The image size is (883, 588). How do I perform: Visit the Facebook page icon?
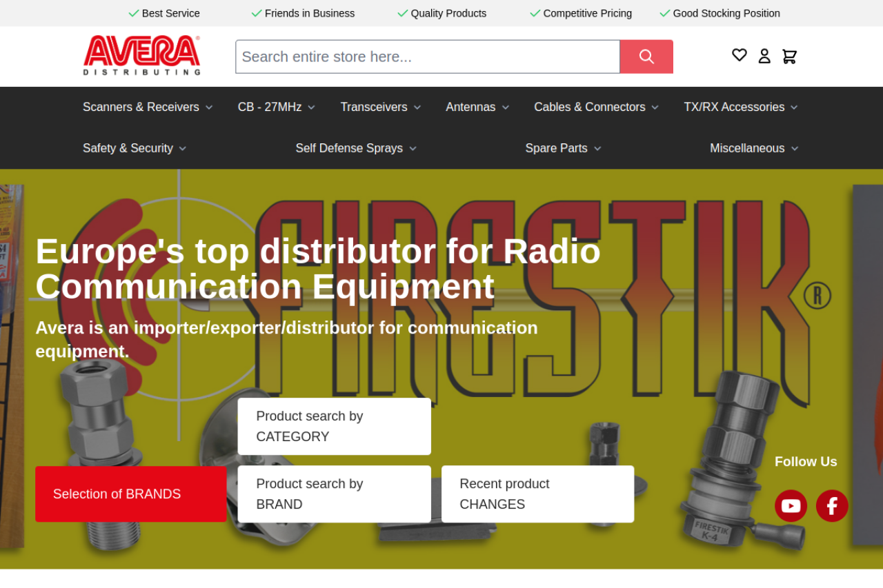[832, 506]
